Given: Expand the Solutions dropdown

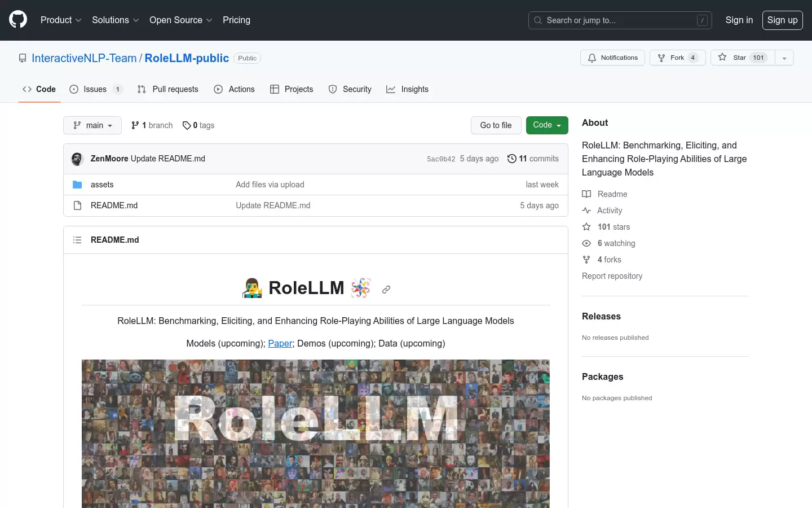Looking at the screenshot, I should [x=116, y=20].
